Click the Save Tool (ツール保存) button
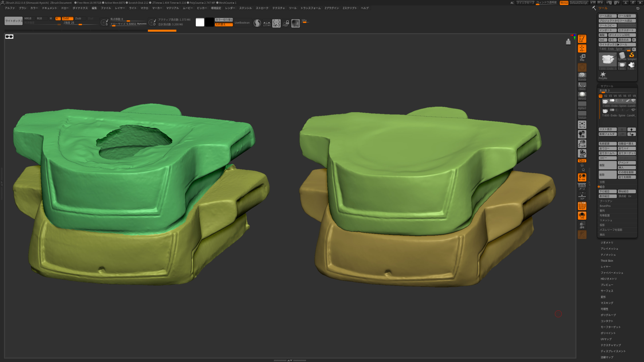The height and width of the screenshot is (362, 644). pyautogui.click(x=627, y=16)
